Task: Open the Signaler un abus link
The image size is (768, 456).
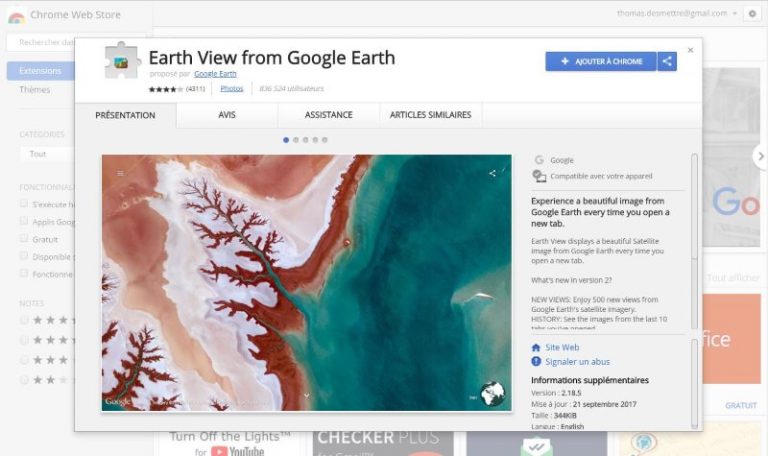Action: [x=577, y=362]
